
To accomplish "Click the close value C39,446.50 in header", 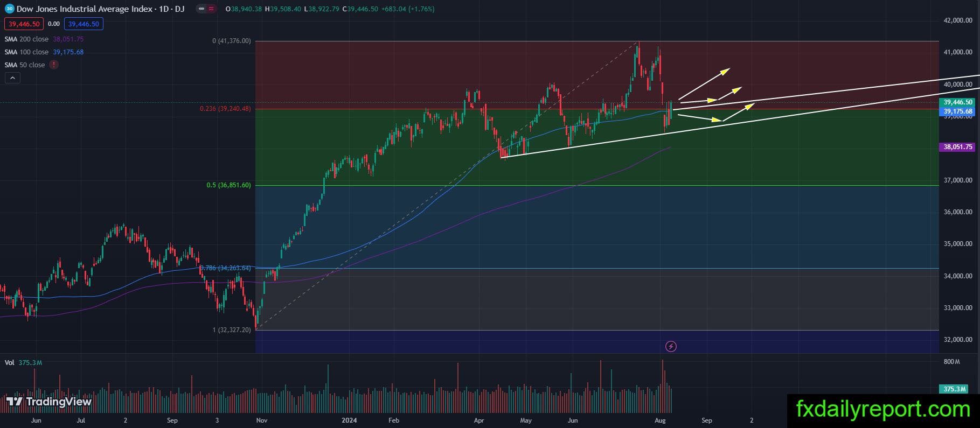I will coord(360,9).
